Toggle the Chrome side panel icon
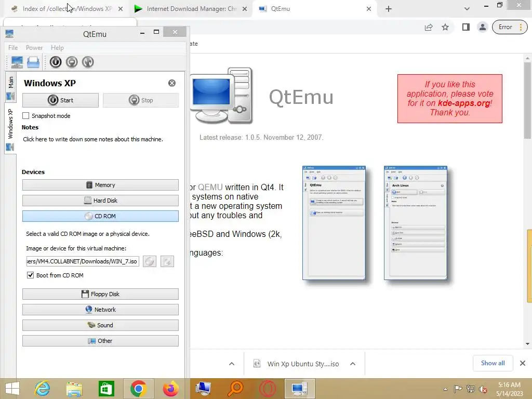The image size is (532, 399). coord(466,27)
